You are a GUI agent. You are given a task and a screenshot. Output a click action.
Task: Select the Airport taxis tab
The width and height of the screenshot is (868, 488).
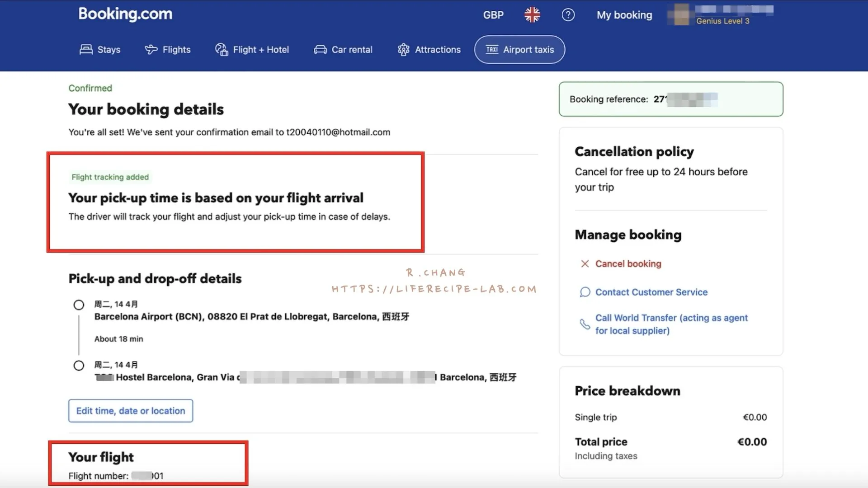(x=519, y=50)
